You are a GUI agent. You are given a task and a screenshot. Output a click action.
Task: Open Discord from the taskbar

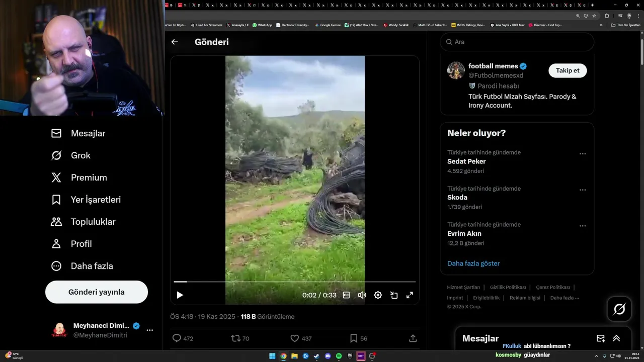tap(328, 356)
